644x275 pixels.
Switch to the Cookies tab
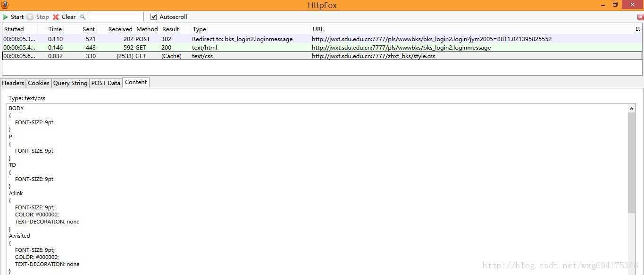39,83
